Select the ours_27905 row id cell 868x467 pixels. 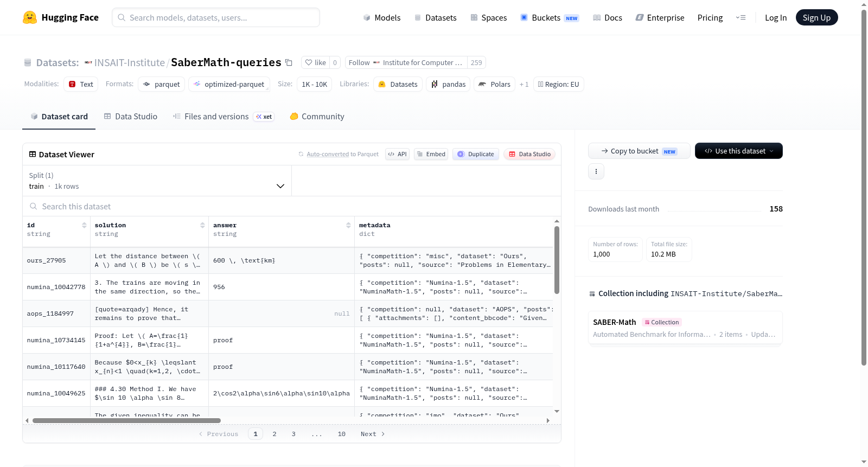[x=56, y=260]
